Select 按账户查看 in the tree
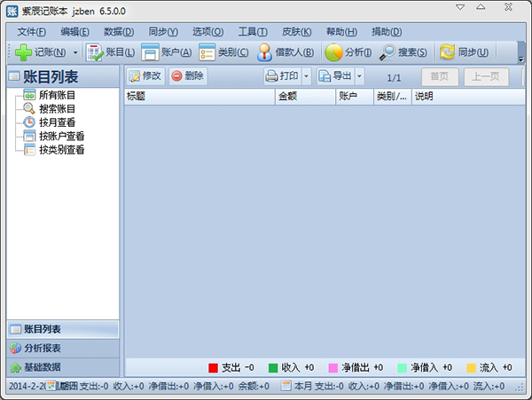The width and height of the screenshot is (532, 400). (x=62, y=136)
